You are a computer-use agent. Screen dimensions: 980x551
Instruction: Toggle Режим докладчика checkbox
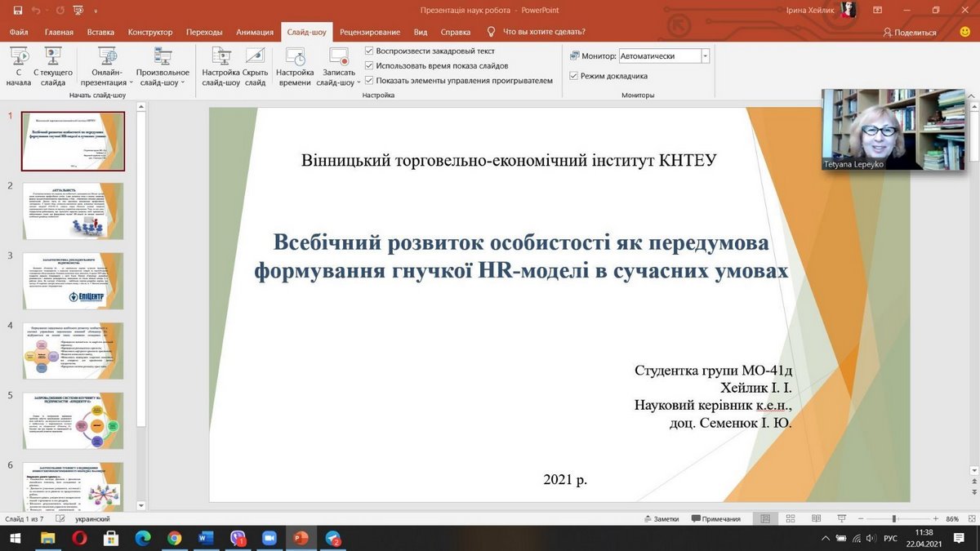point(574,76)
